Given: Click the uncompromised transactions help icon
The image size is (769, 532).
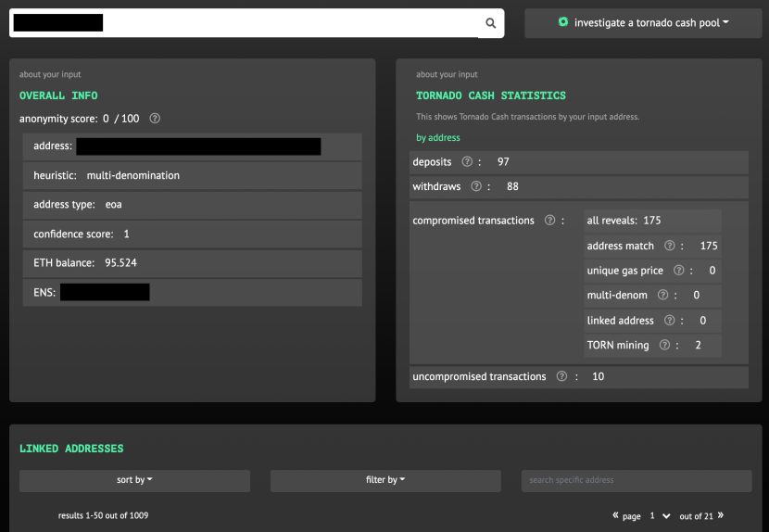Looking at the screenshot, I should tap(561, 376).
